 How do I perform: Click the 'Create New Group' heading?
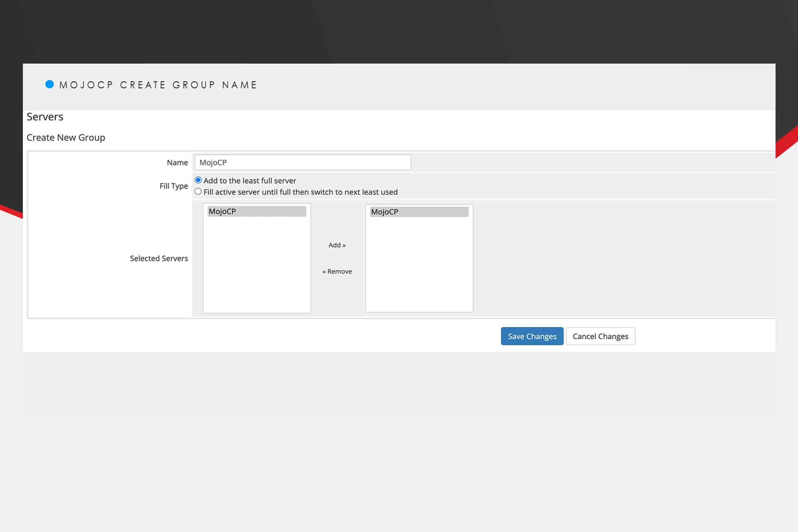click(66, 138)
